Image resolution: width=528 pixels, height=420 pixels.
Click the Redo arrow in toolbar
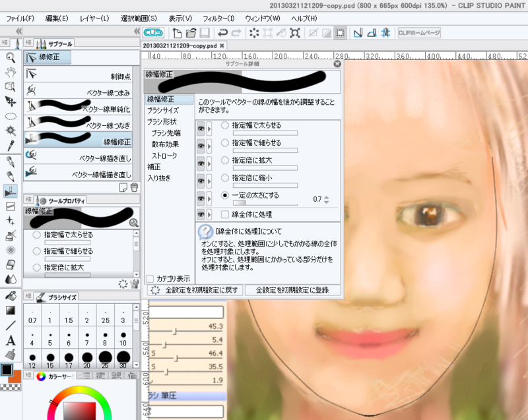pyautogui.click(x=236, y=32)
